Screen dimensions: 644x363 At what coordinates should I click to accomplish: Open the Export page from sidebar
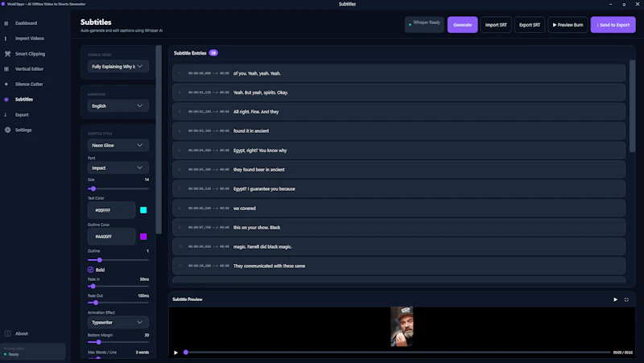[x=22, y=115]
